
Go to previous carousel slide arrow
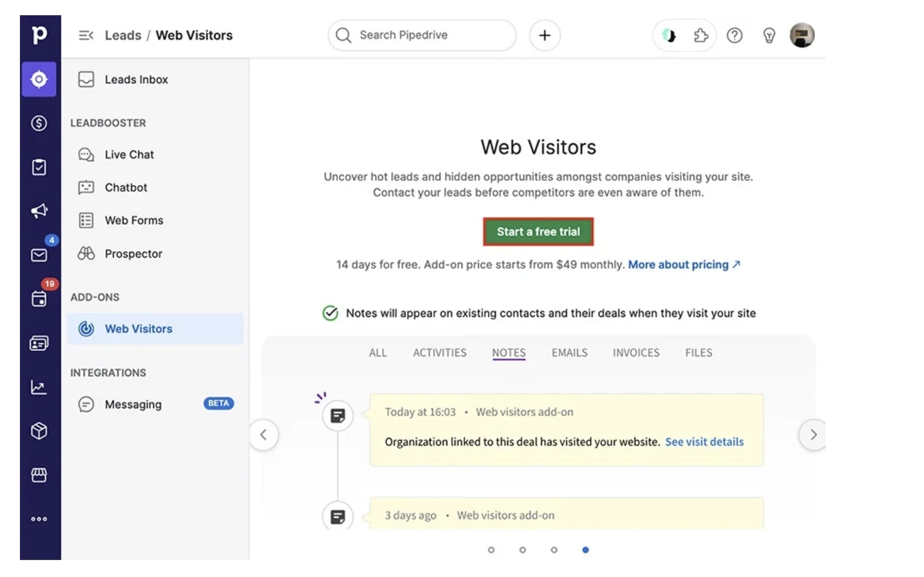(x=263, y=435)
